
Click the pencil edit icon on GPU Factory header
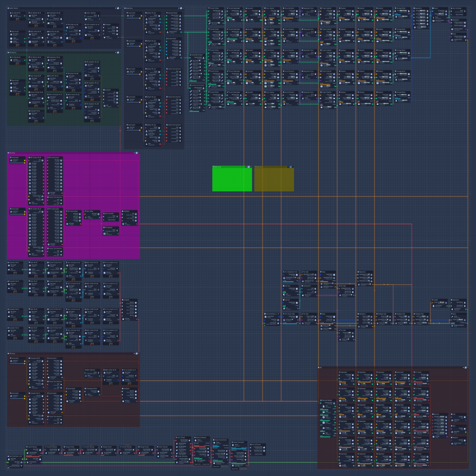point(120,52)
